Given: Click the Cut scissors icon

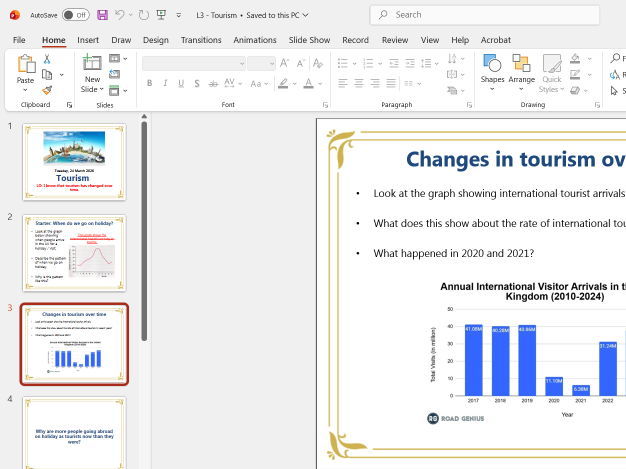Looking at the screenshot, I should (46, 60).
